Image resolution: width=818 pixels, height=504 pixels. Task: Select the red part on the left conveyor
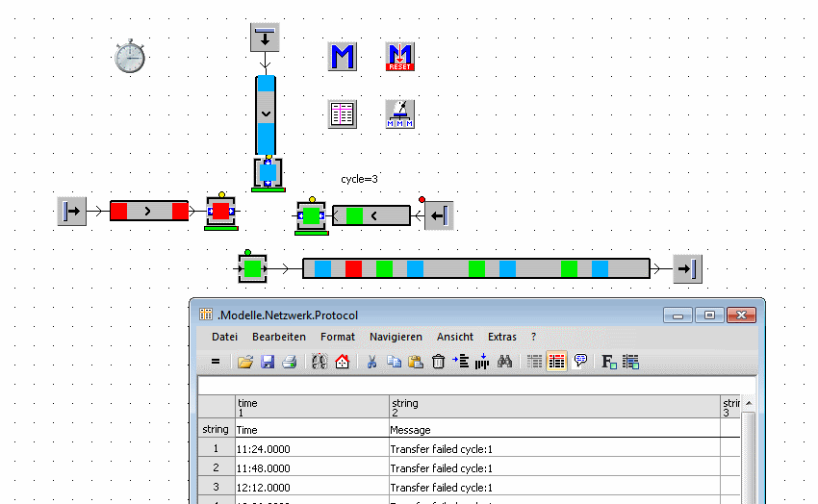(x=119, y=211)
